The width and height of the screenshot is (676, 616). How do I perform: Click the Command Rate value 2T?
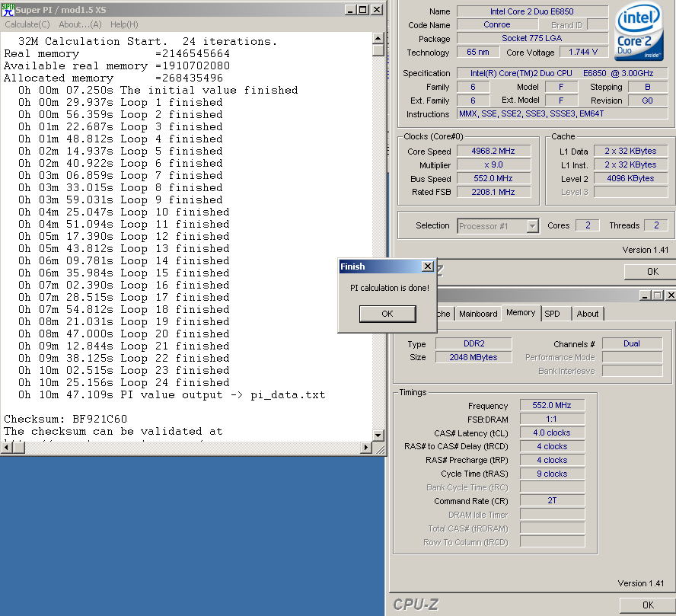pos(552,500)
